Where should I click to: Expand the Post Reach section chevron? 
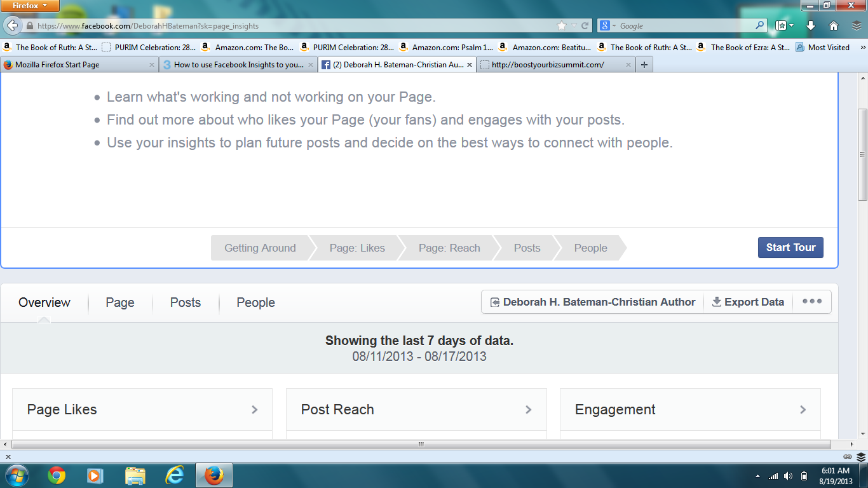click(528, 410)
